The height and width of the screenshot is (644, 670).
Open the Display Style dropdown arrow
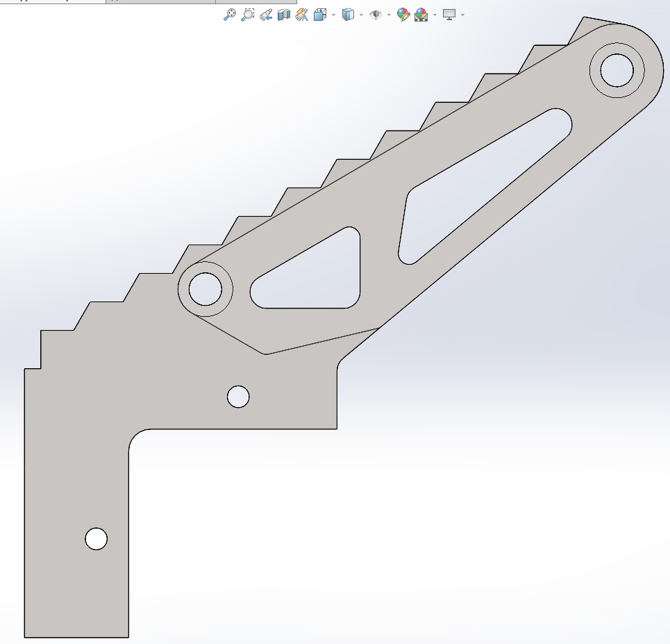click(361, 15)
